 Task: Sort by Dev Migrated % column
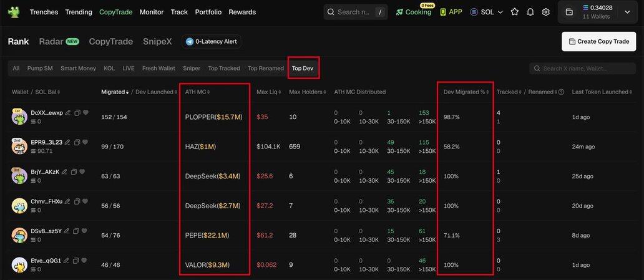466,92
